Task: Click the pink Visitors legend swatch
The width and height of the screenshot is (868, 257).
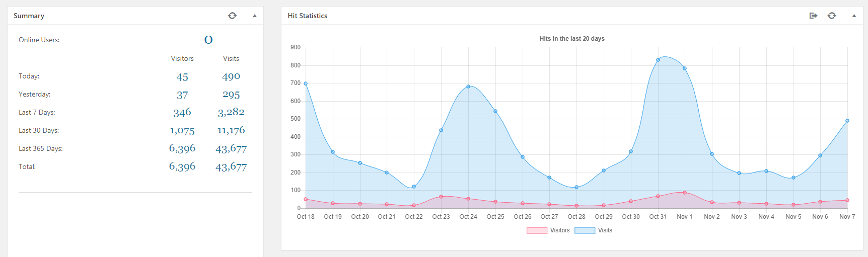Action: point(537,230)
